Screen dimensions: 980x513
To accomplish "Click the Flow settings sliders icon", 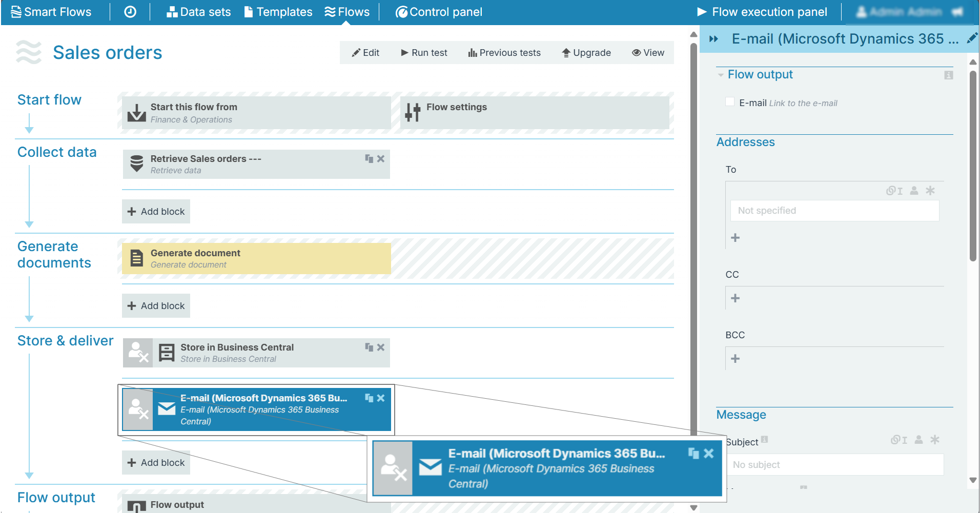I will pyautogui.click(x=413, y=112).
